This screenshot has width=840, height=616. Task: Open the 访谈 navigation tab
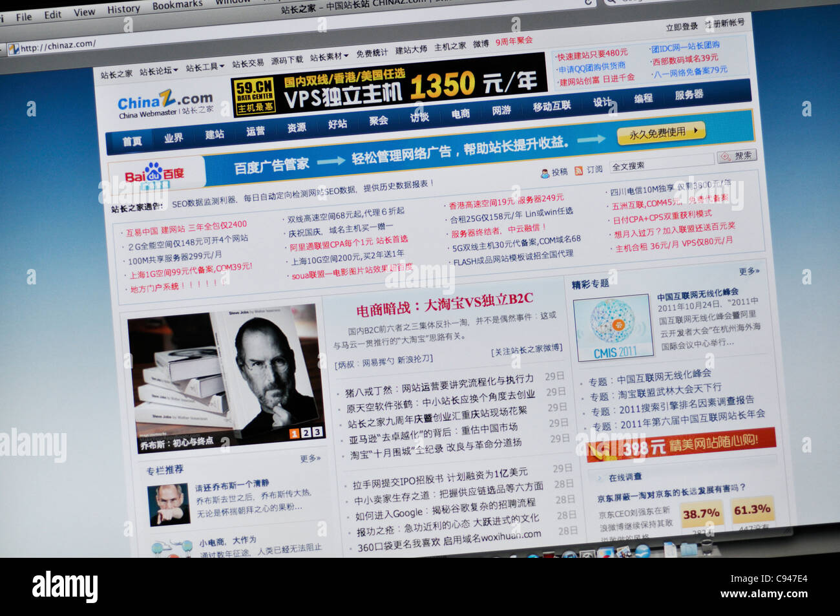pyautogui.click(x=419, y=117)
